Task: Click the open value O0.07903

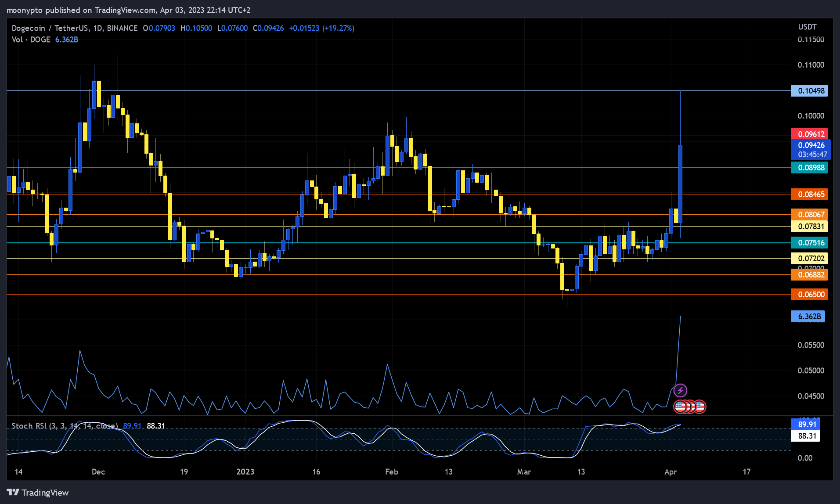Action: 159,28
